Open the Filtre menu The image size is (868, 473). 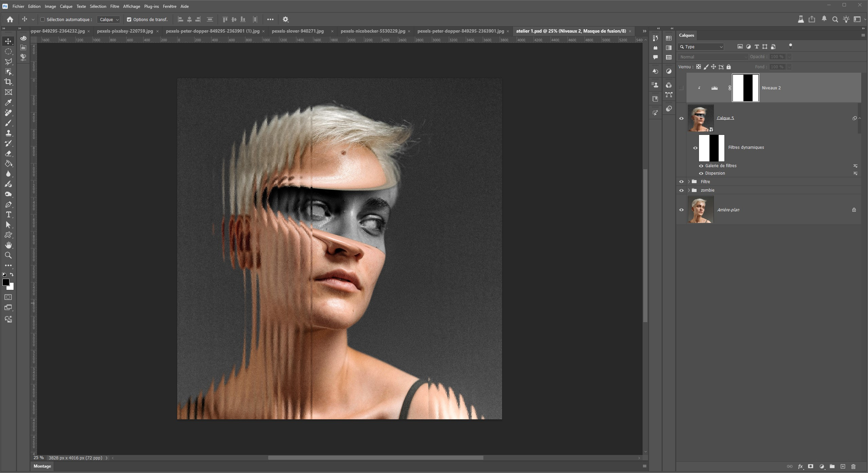(114, 6)
